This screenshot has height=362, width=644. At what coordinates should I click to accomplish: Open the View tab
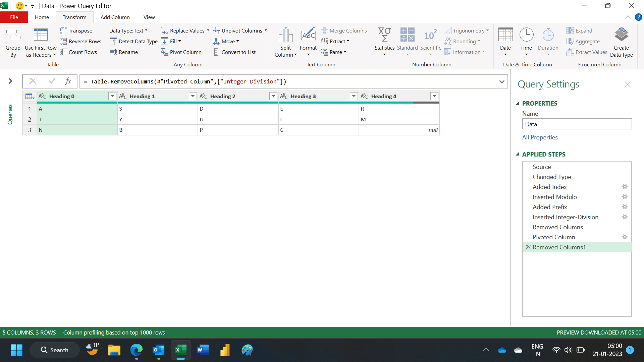tap(149, 17)
